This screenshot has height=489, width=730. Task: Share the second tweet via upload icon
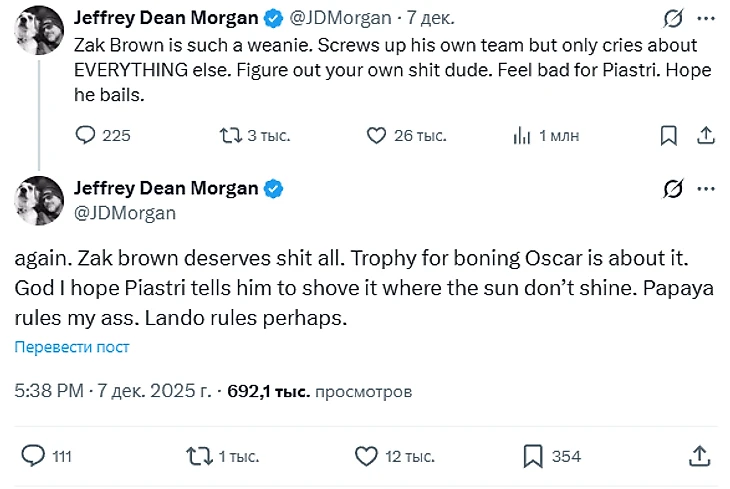tap(699, 456)
